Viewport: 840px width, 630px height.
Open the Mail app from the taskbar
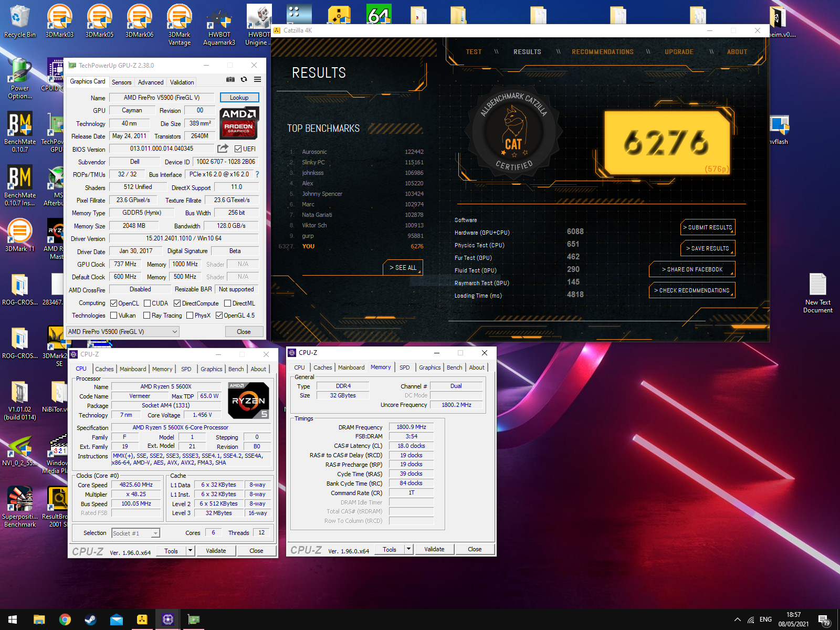[116, 619]
